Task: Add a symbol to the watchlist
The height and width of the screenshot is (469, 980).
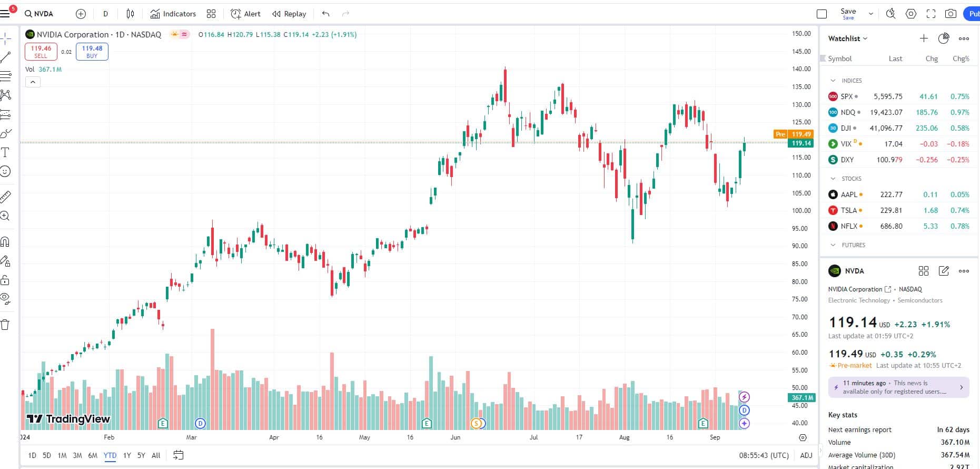Action: pyautogui.click(x=924, y=38)
